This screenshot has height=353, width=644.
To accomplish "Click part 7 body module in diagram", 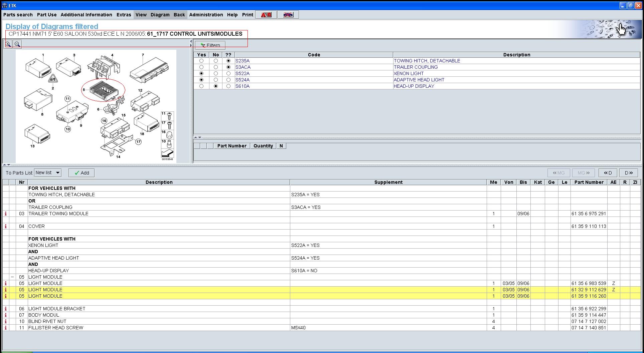I will (149, 70).
